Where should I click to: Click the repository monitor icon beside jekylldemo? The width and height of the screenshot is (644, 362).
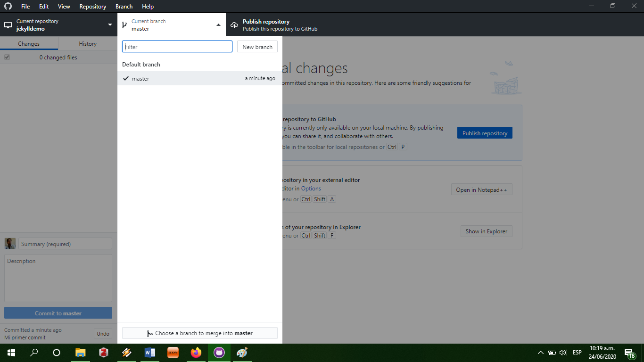pyautogui.click(x=8, y=24)
